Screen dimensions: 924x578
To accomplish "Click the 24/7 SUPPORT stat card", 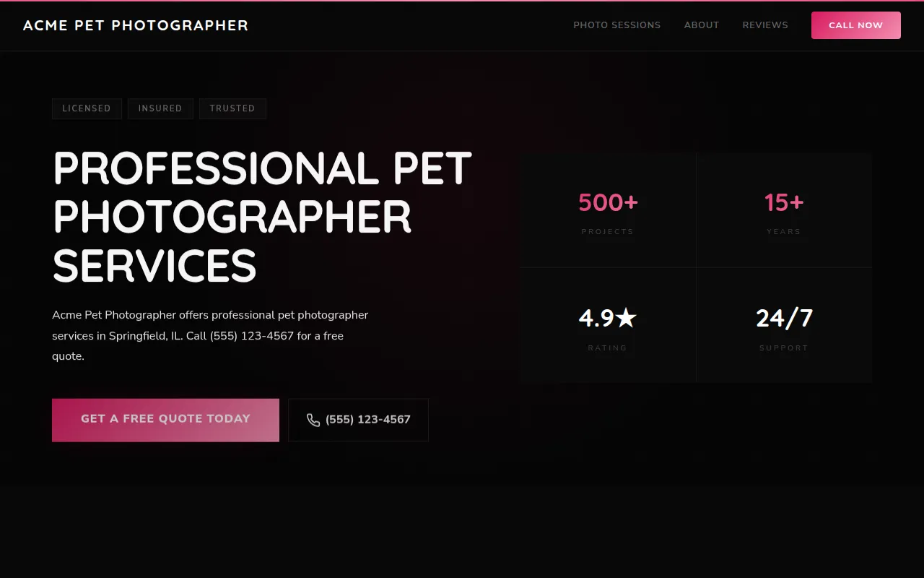I will [x=784, y=325].
